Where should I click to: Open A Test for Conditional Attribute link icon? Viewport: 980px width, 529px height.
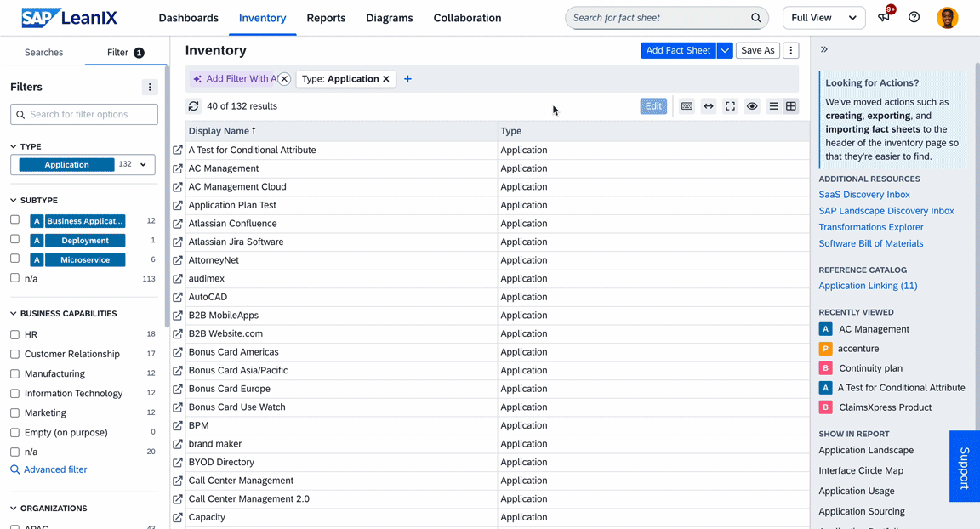178,150
